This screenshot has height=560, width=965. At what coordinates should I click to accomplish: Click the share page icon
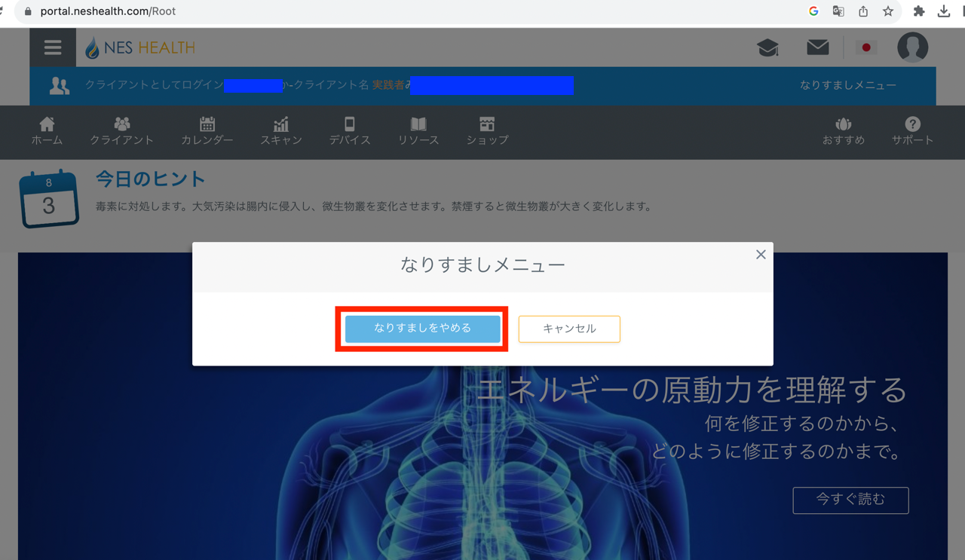point(863,11)
